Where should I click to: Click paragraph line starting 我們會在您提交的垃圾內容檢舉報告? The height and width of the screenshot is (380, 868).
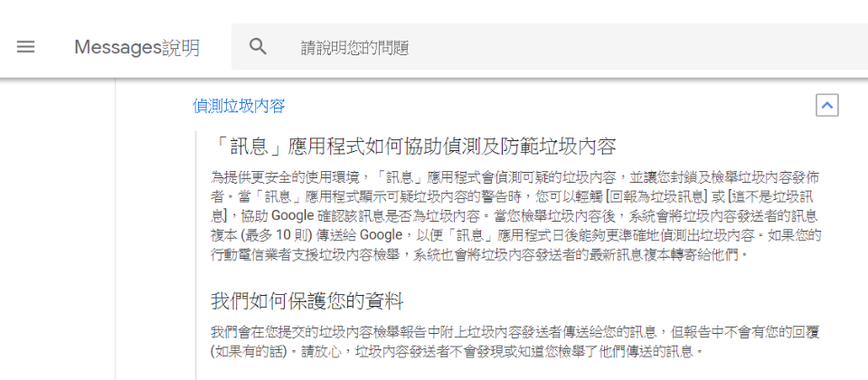point(515,332)
